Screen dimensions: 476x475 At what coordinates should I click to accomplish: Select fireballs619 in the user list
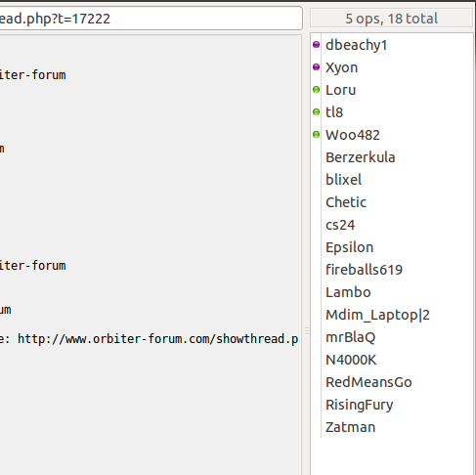point(364,270)
